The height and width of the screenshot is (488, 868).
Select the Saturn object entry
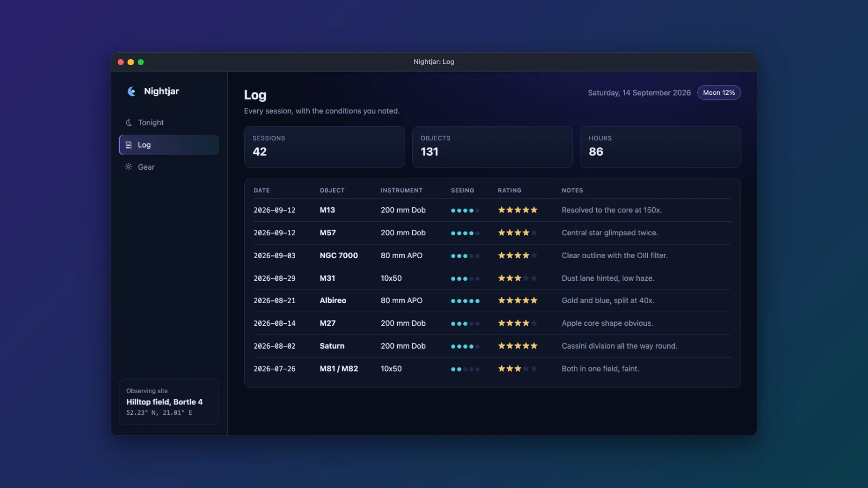click(x=332, y=346)
